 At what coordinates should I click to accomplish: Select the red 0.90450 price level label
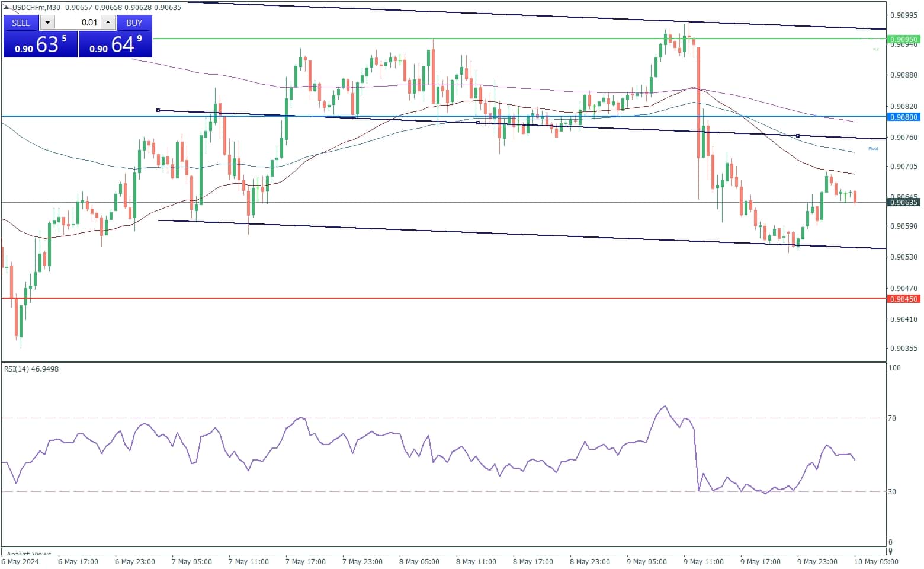click(x=903, y=299)
